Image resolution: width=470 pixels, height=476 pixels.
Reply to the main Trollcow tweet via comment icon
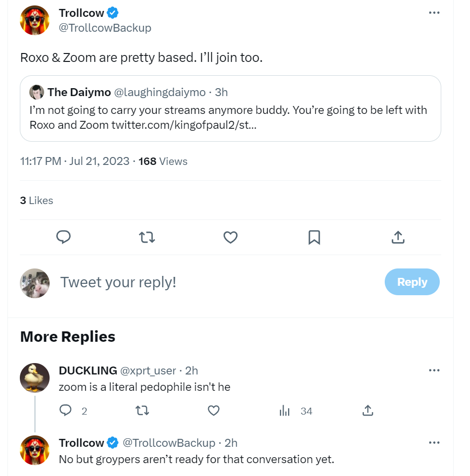click(x=63, y=238)
